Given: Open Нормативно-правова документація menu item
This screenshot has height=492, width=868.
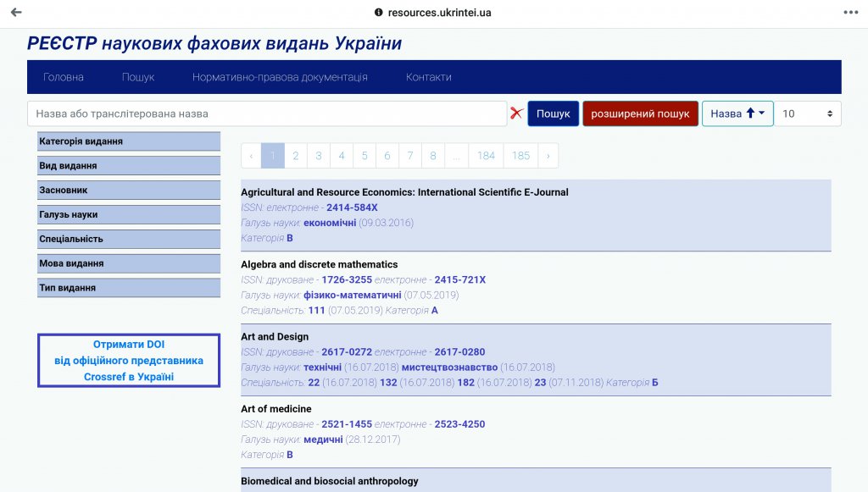Looking at the screenshot, I should [x=280, y=77].
